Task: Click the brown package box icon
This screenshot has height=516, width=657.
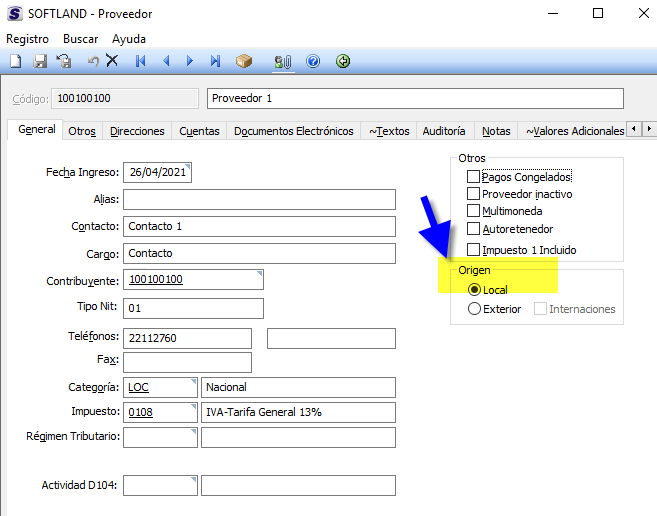Action: coord(244,62)
